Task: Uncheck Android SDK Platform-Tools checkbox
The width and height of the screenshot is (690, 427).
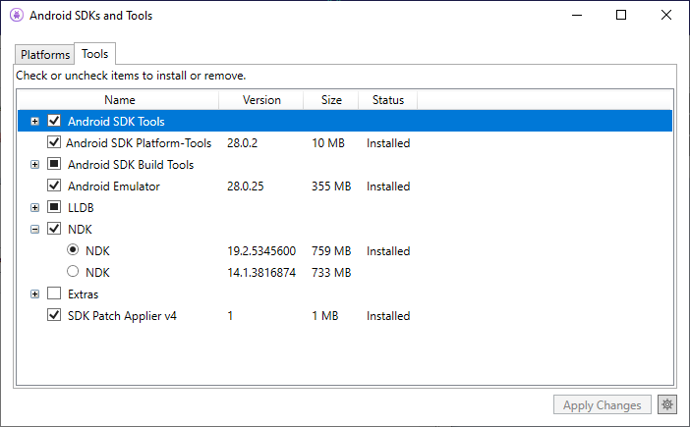Action: click(54, 142)
